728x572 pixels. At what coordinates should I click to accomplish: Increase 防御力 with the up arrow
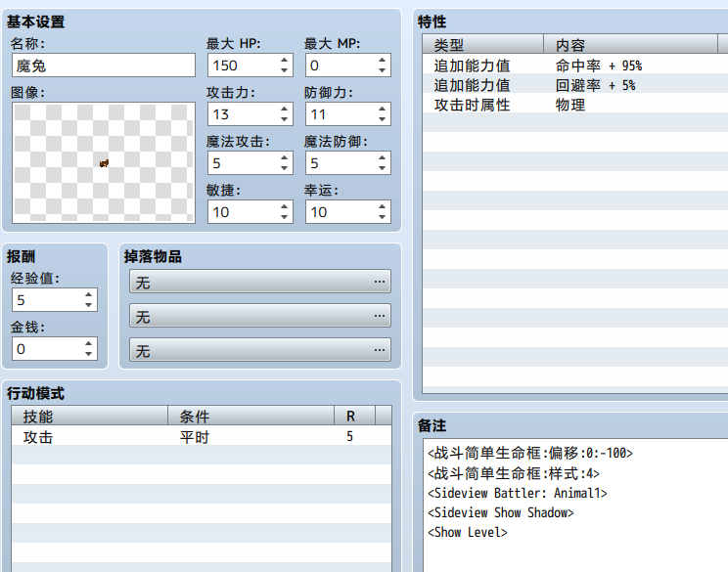(x=382, y=109)
